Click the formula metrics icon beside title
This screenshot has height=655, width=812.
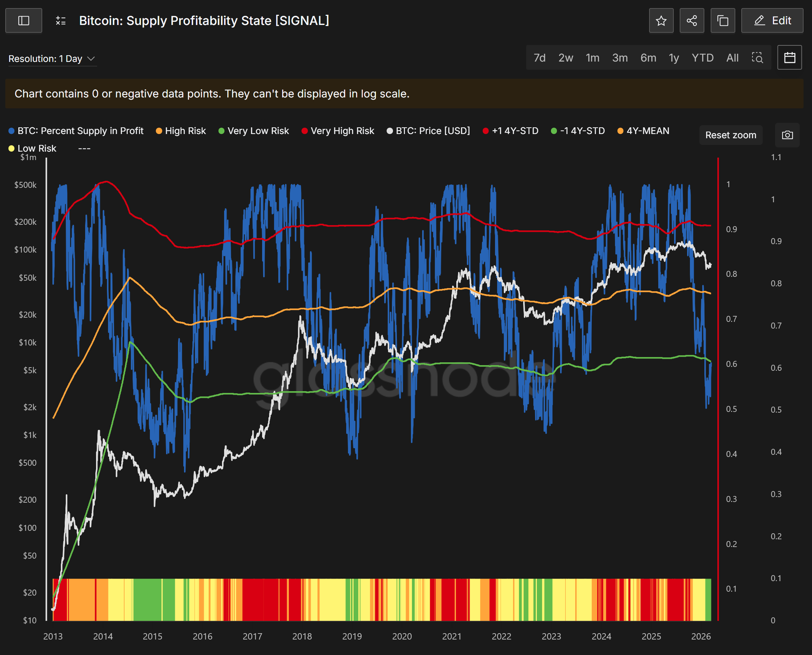click(61, 20)
